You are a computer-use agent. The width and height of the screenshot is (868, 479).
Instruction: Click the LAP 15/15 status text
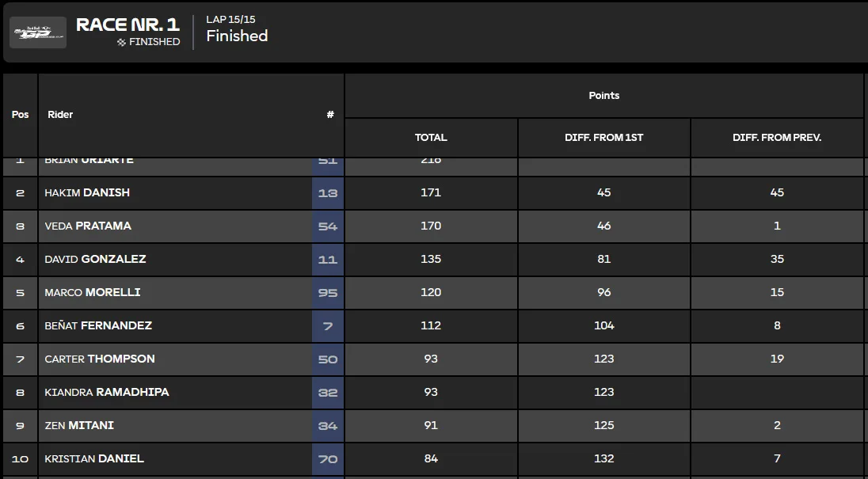tap(230, 19)
